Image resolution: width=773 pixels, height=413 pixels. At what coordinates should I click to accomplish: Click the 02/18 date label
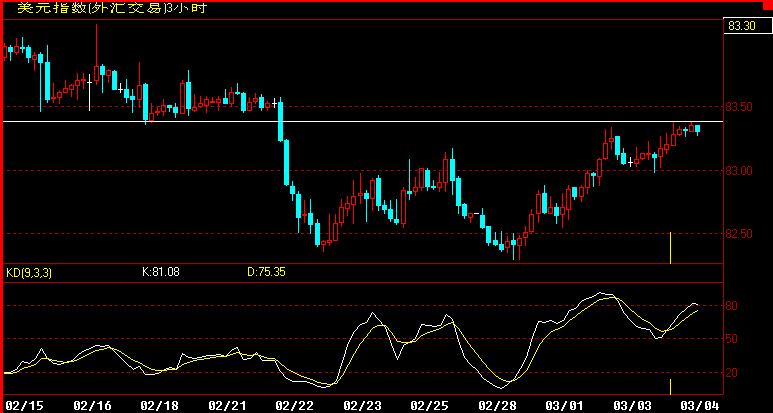159,406
